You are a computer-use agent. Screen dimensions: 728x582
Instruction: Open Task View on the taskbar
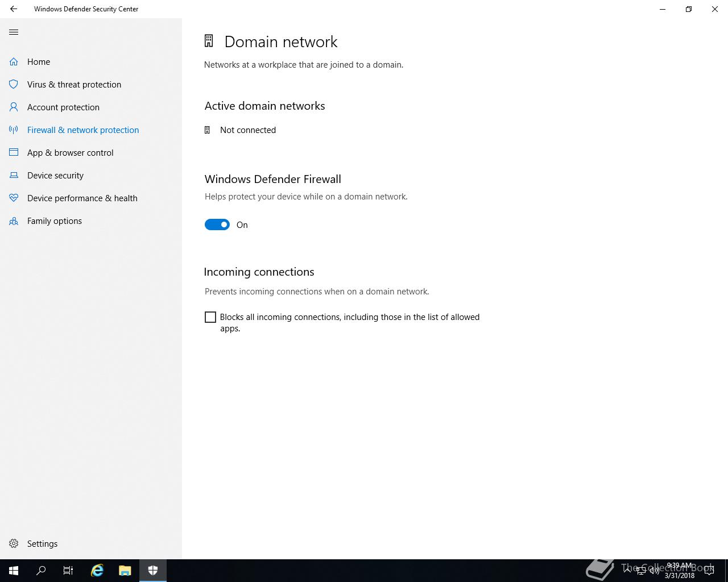(x=68, y=571)
